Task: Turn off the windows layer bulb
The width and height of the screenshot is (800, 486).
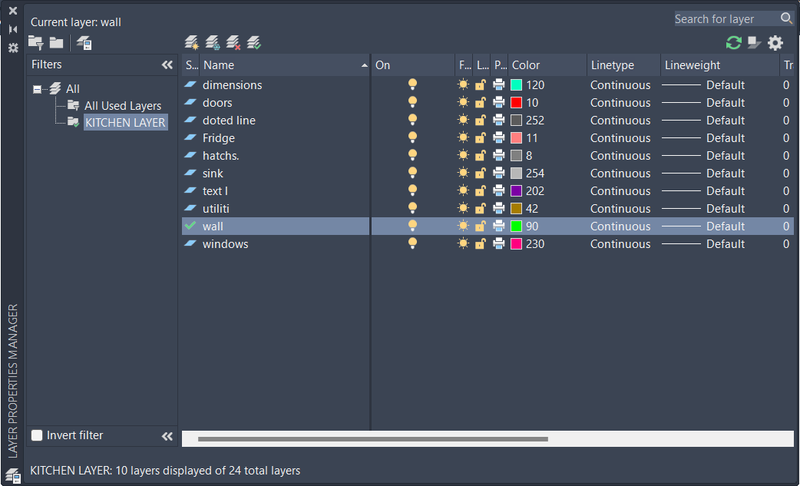Action: 412,243
